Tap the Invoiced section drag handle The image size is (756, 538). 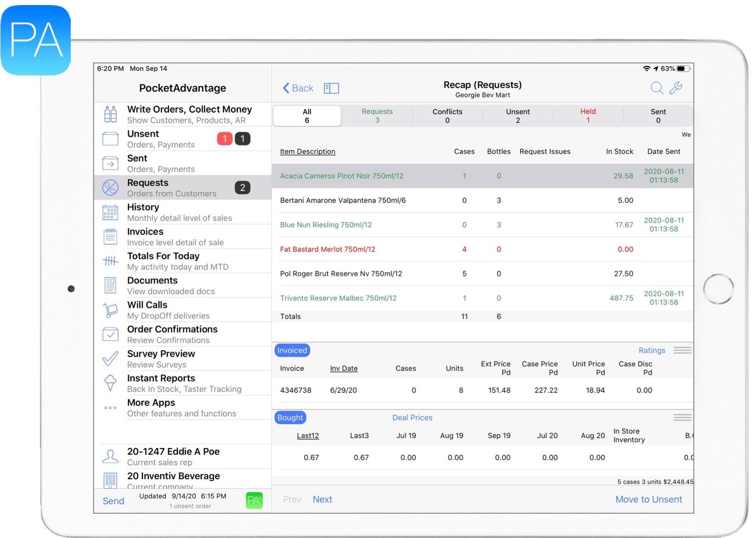(683, 350)
